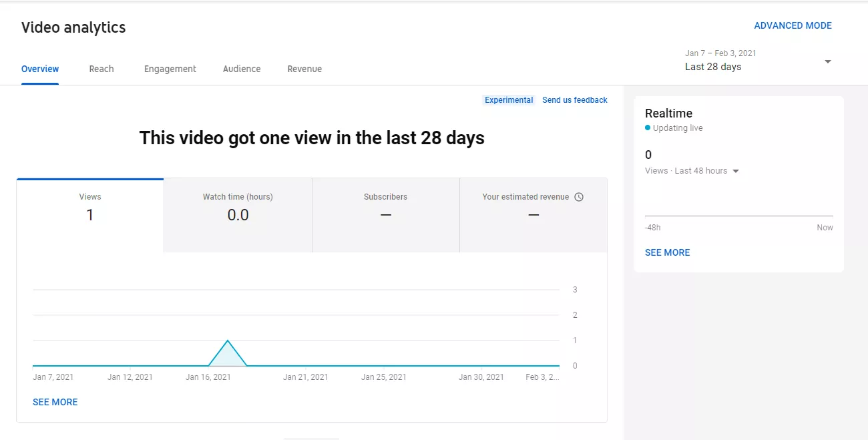Screen dimensions: 868x440
Task: Switch to Advanced Mode
Action: click(793, 25)
